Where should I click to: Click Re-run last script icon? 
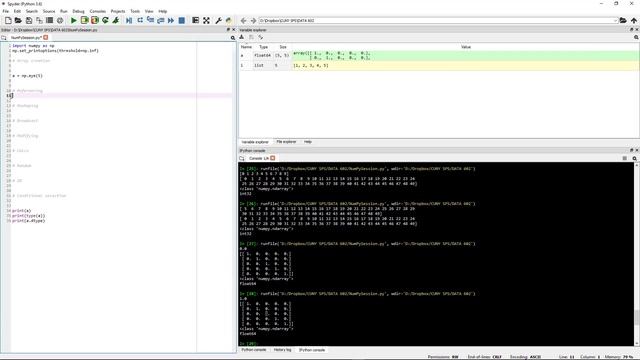click(105, 20)
